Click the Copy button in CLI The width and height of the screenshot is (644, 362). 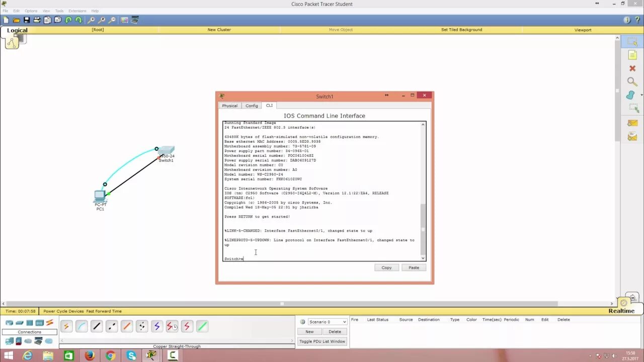[386, 267]
